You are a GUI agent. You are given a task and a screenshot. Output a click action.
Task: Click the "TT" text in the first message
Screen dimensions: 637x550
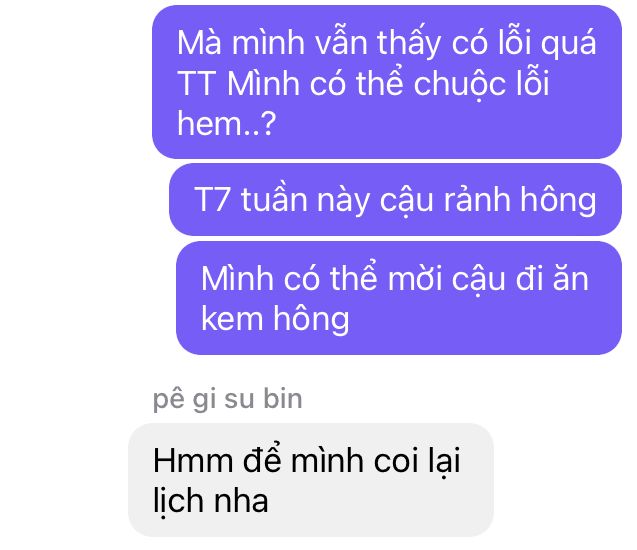(196, 83)
